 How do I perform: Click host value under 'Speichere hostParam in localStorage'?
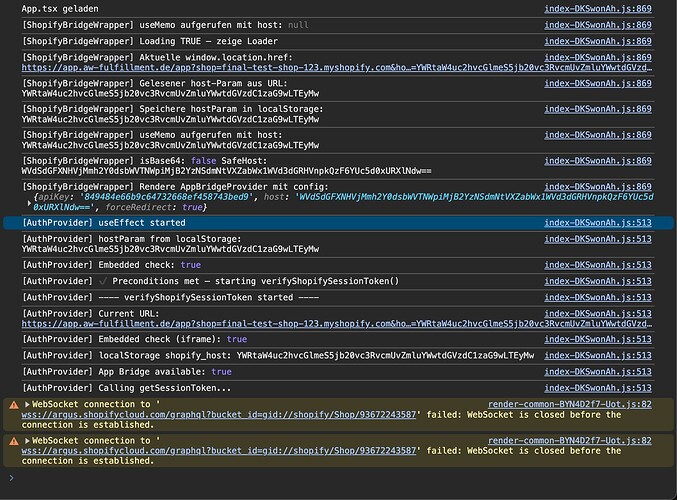tap(170, 120)
